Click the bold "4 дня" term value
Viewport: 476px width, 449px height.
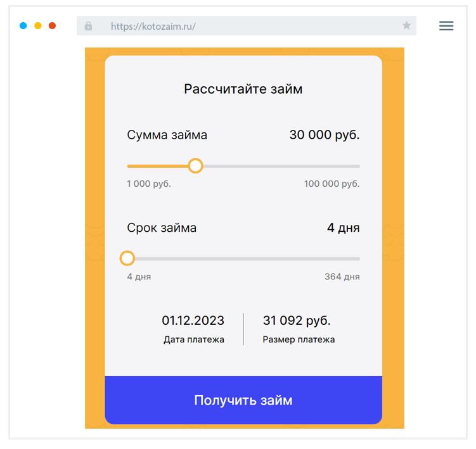[343, 228]
